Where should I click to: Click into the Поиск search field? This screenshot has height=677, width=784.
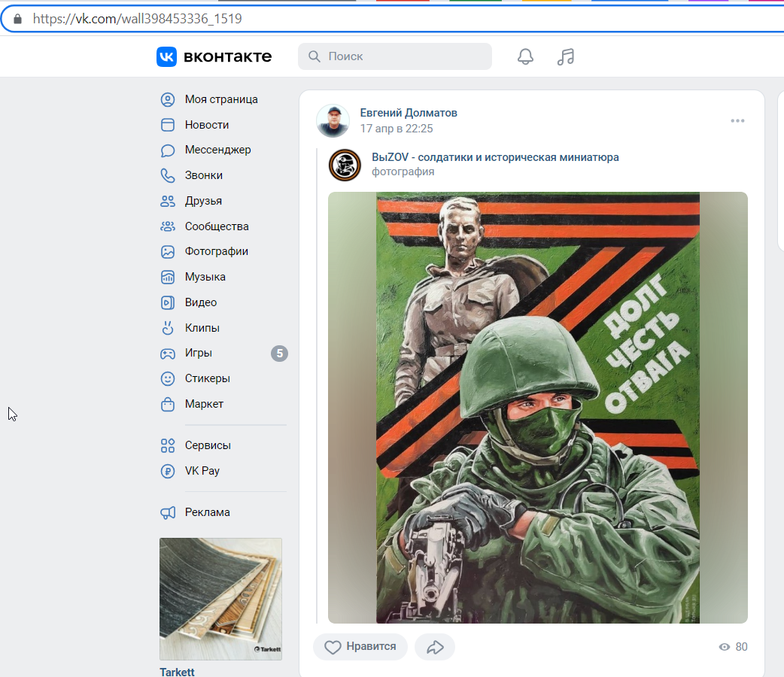(x=395, y=56)
